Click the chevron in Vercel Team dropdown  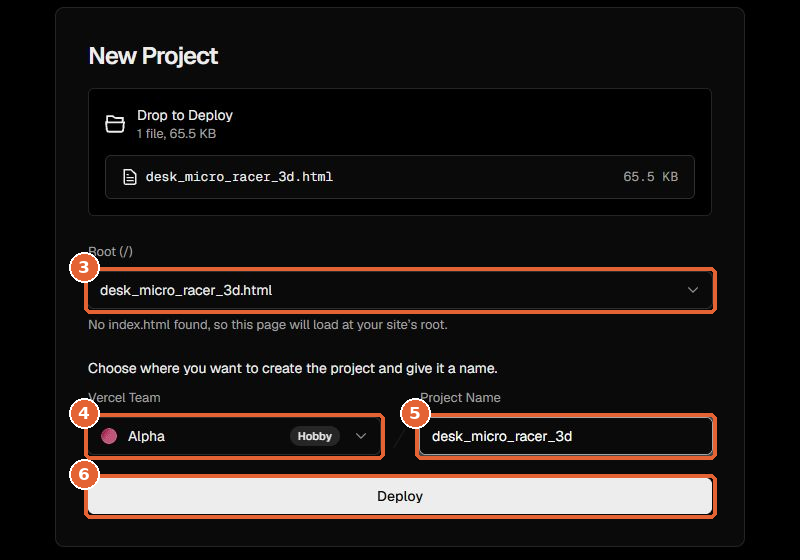click(361, 436)
